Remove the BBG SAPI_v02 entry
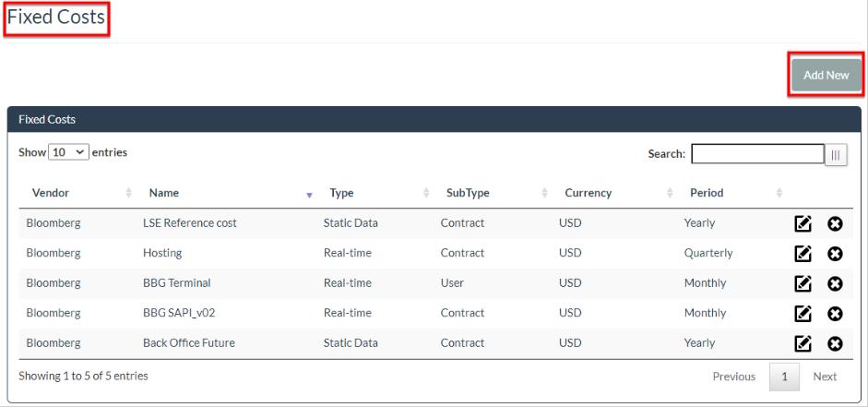 click(836, 314)
